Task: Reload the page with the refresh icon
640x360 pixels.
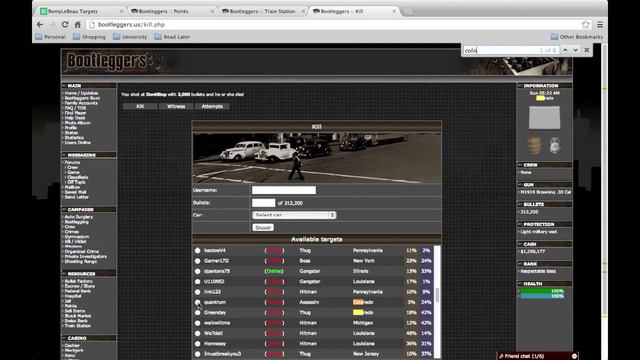Action: (x=65, y=24)
